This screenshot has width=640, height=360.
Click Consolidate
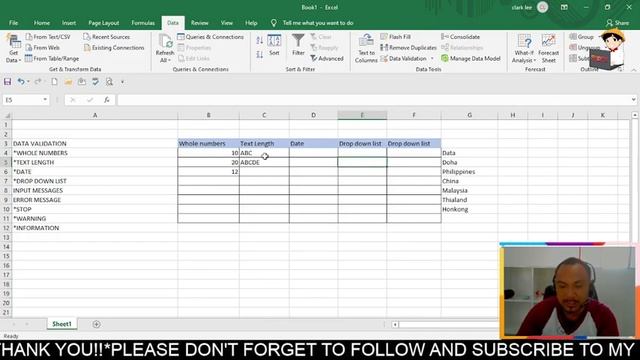[x=460, y=37]
